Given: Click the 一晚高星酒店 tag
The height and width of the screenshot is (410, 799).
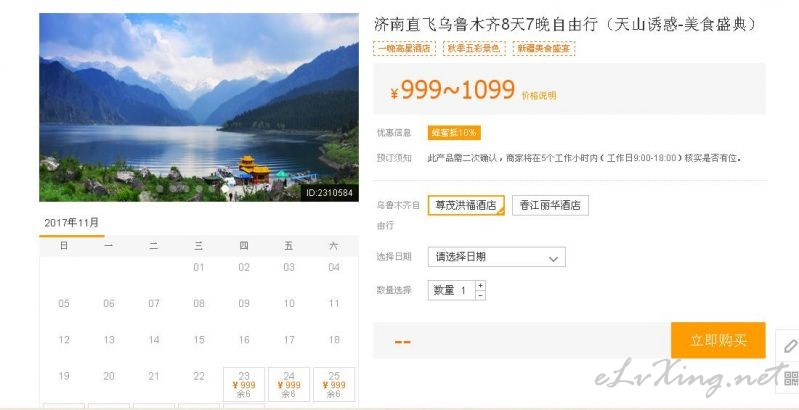Looking at the screenshot, I should click(x=404, y=48).
